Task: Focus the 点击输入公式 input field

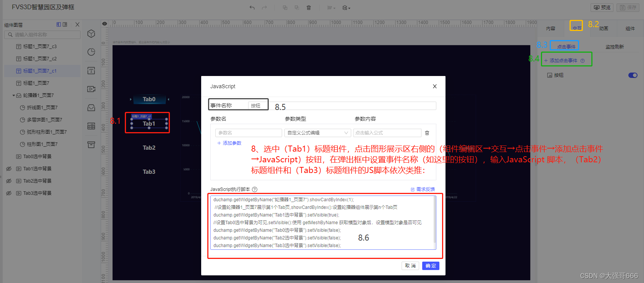Action: (387, 133)
